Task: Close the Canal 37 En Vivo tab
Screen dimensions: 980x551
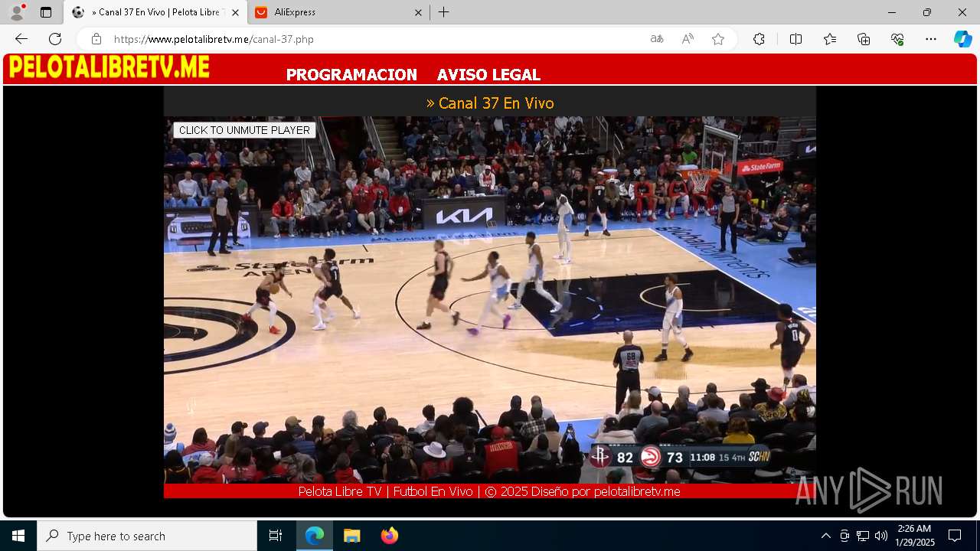Action: click(x=235, y=12)
